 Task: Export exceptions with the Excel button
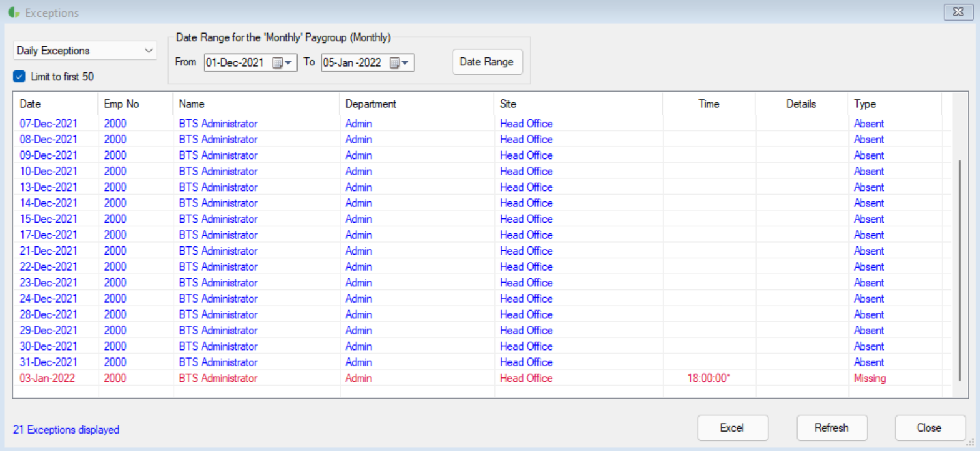pyautogui.click(x=732, y=428)
